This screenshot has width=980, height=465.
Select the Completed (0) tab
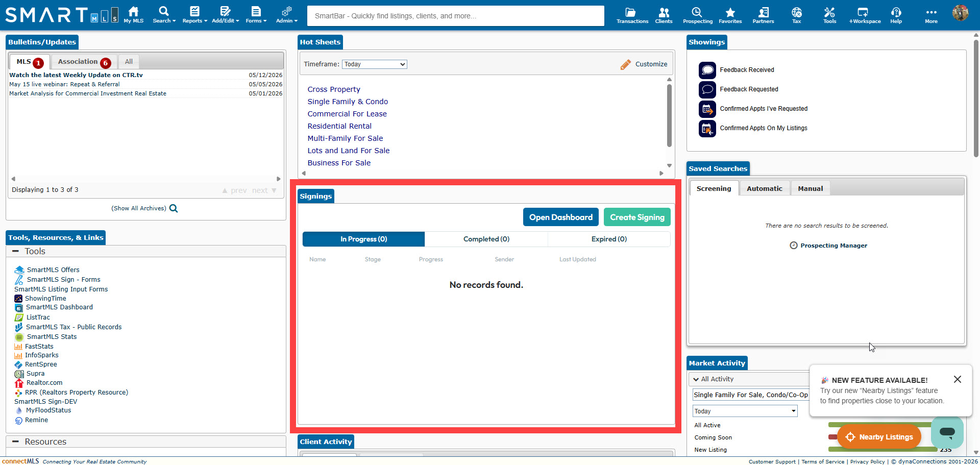coord(486,239)
